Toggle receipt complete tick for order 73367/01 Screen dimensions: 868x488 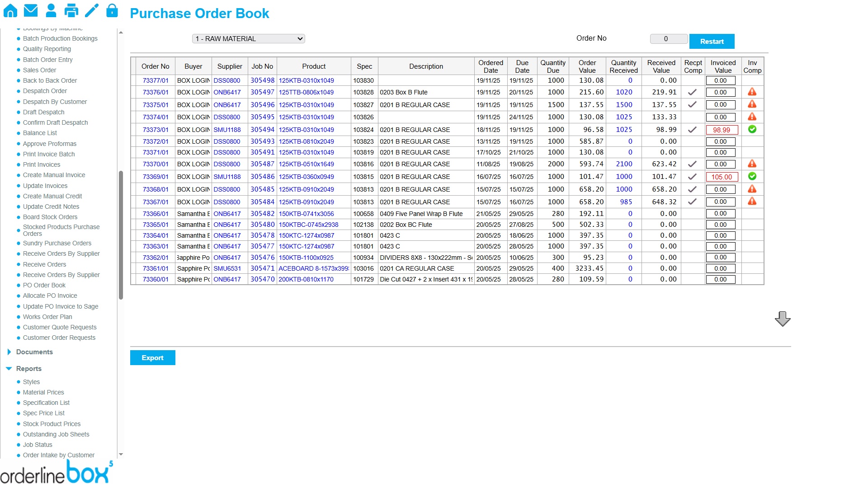click(x=692, y=202)
